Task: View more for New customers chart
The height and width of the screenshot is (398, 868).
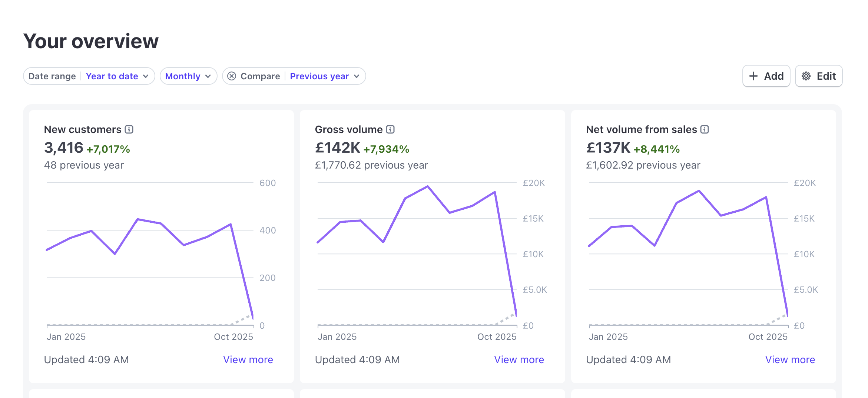Action: pos(248,359)
